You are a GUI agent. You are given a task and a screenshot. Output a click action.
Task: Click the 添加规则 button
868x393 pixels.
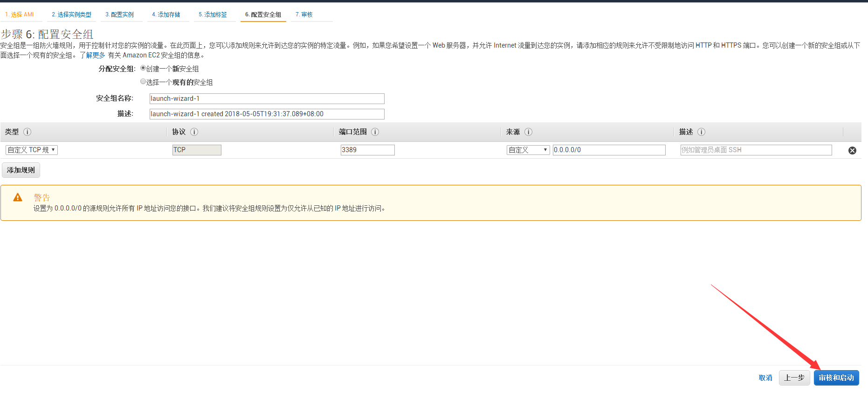coord(21,170)
